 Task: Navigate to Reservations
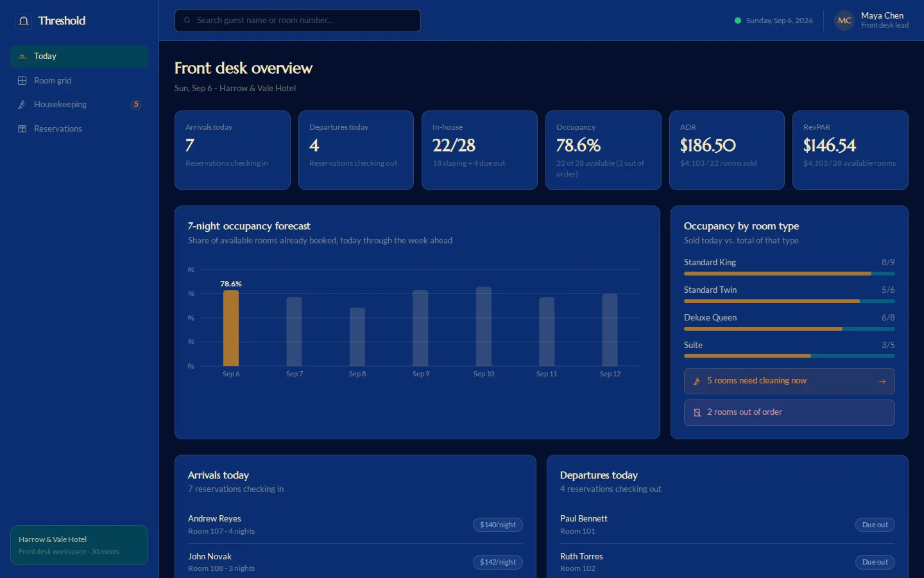point(79,129)
